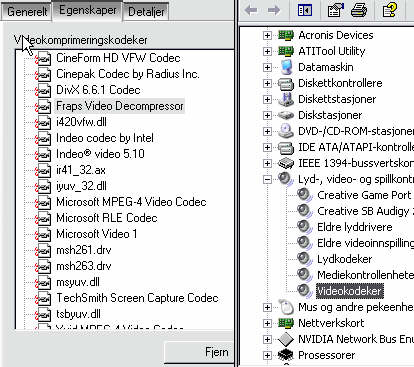Click the Diskettstasjoner floppy icon
Image resolution: width=414 pixels, height=367 pixels.
(x=286, y=99)
